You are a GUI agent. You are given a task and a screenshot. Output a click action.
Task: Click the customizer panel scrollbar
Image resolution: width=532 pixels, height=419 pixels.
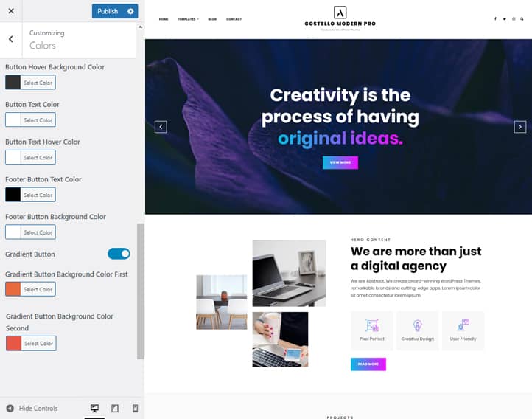141,291
